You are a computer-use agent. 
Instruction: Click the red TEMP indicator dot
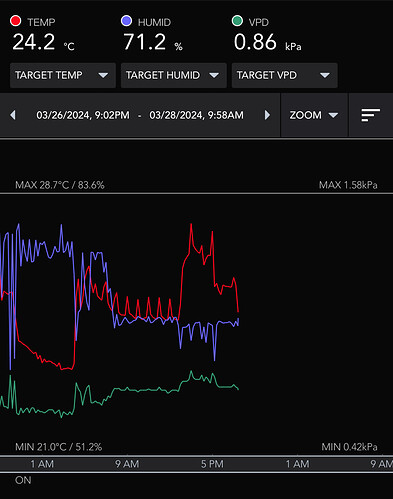click(x=16, y=21)
